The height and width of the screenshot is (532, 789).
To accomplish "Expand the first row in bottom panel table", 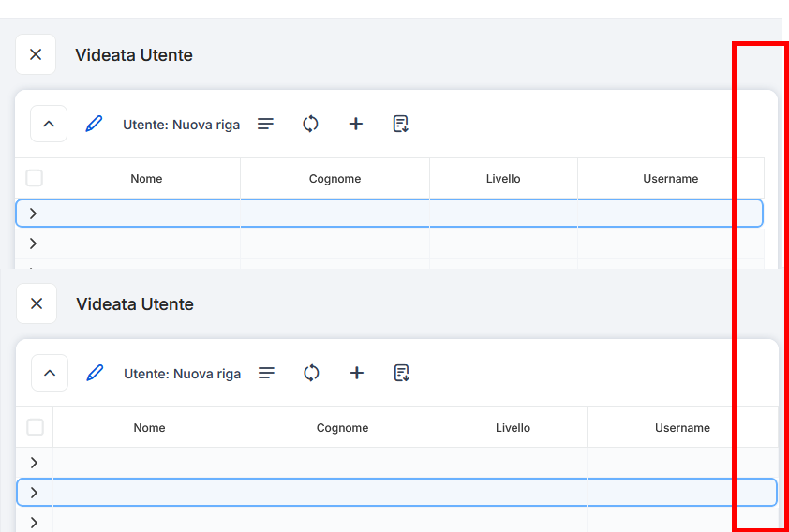I will [x=34, y=463].
